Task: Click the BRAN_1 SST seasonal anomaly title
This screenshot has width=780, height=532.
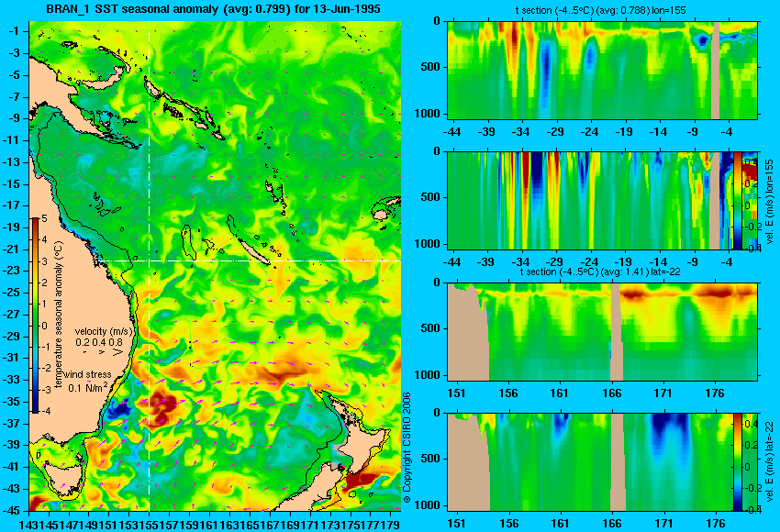Action: (213, 8)
